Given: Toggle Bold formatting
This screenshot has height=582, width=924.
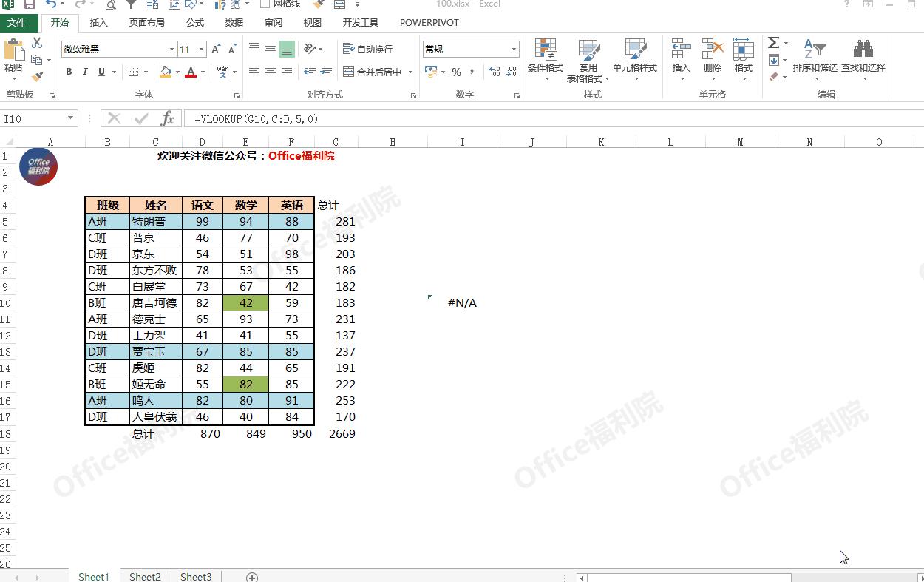Looking at the screenshot, I should click(x=69, y=72).
